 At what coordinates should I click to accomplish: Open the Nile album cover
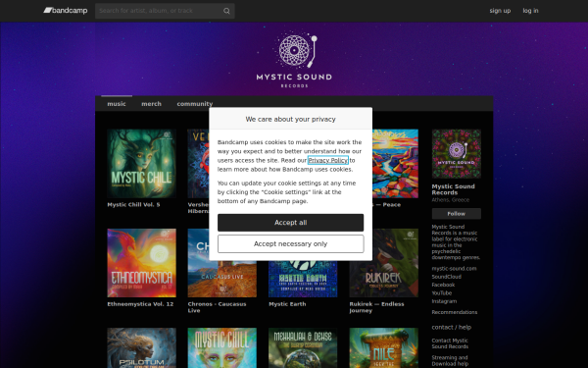383,347
